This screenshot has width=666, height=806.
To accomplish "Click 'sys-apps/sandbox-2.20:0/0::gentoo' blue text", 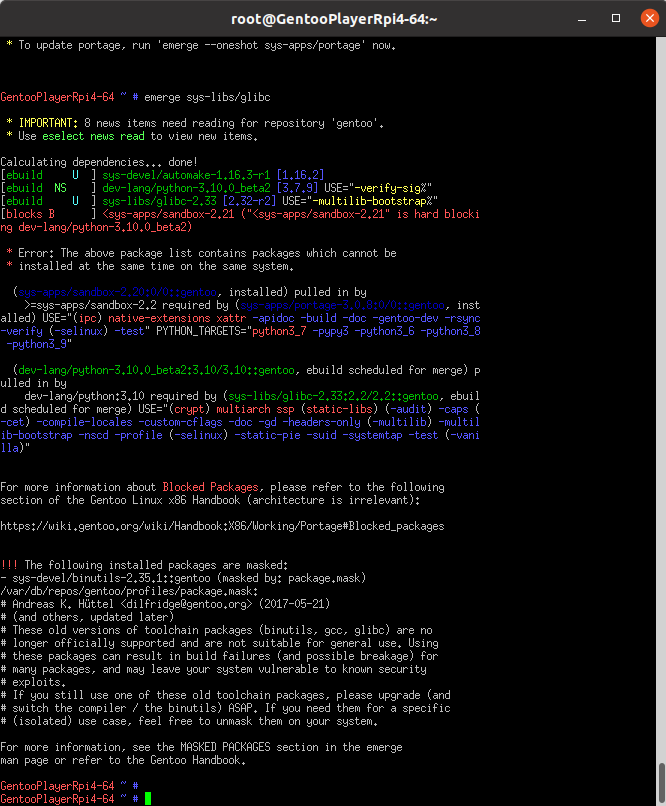I will tap(117, 292).
